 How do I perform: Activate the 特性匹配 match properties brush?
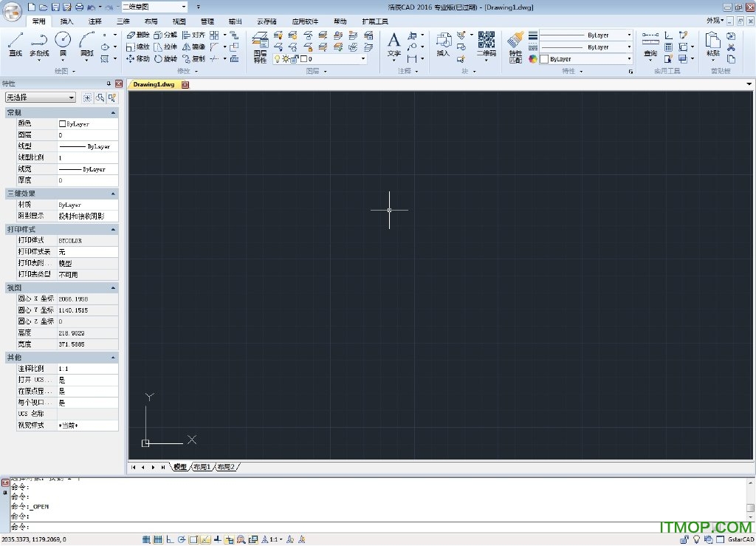(515, 47)
